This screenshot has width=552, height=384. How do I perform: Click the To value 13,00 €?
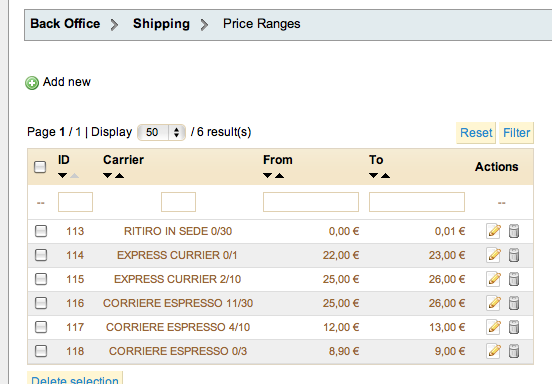[x=447, y=327]
